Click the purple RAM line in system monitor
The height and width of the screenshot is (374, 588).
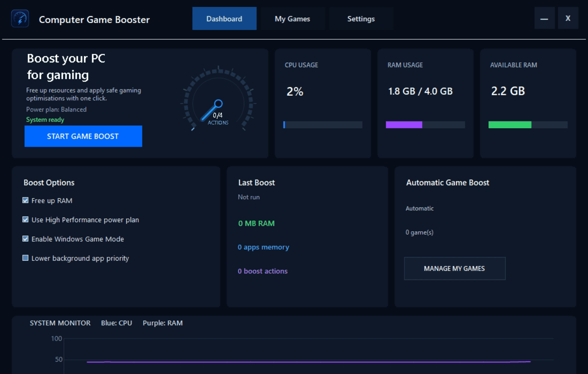pos(309,362)
